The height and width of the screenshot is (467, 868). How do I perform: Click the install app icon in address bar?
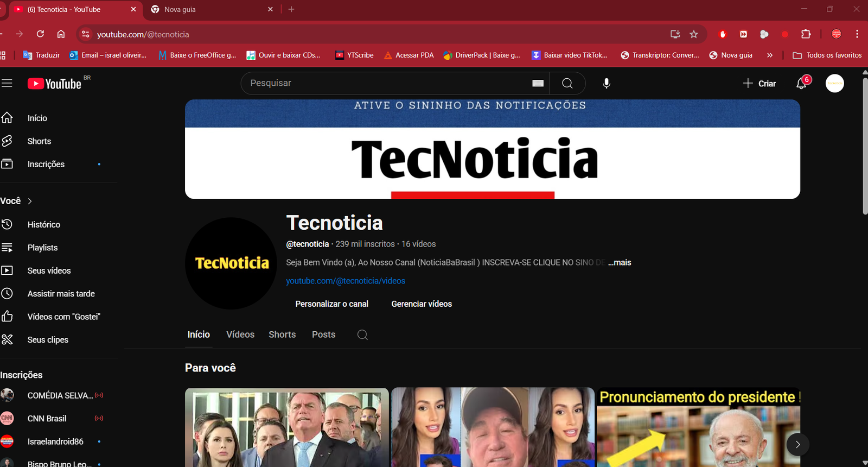click(675, 34)
